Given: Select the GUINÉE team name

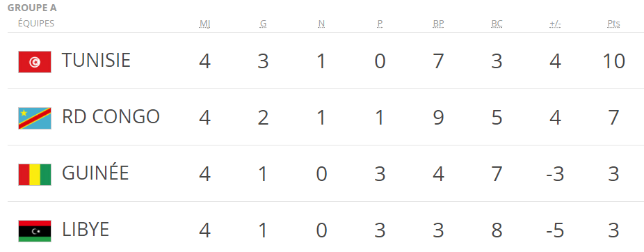Looking at the screenshot, I should (95, 173).
